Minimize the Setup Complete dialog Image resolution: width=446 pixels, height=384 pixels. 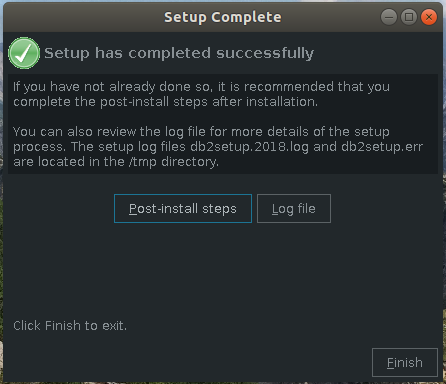(x=389, y=17)
